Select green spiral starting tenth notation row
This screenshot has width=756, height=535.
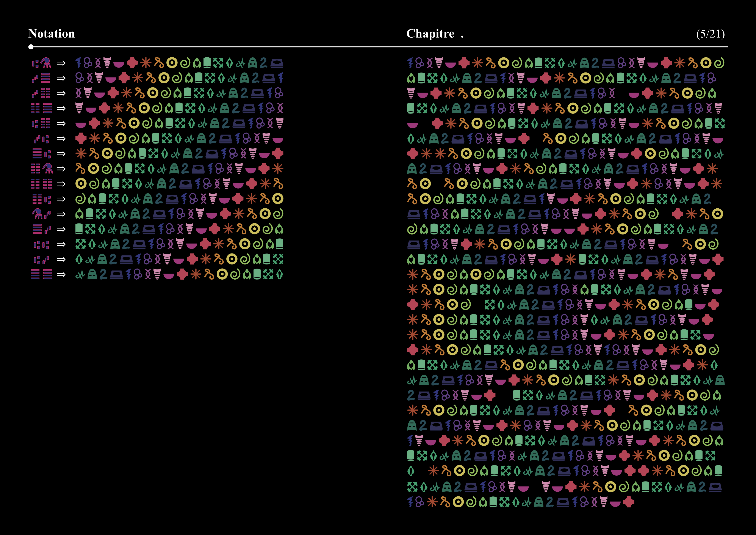[x=81, y=199]
